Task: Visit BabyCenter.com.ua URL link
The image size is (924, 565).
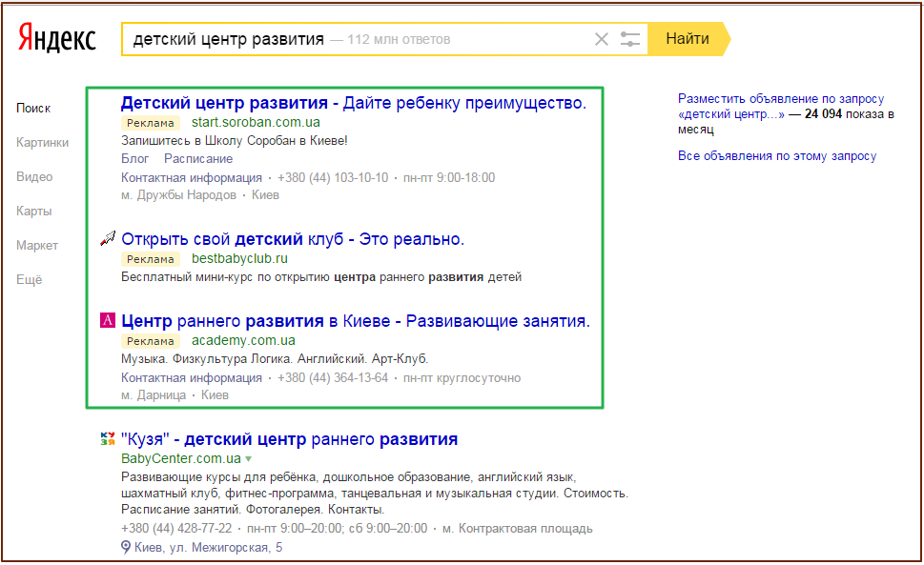Action: (181, 458)
